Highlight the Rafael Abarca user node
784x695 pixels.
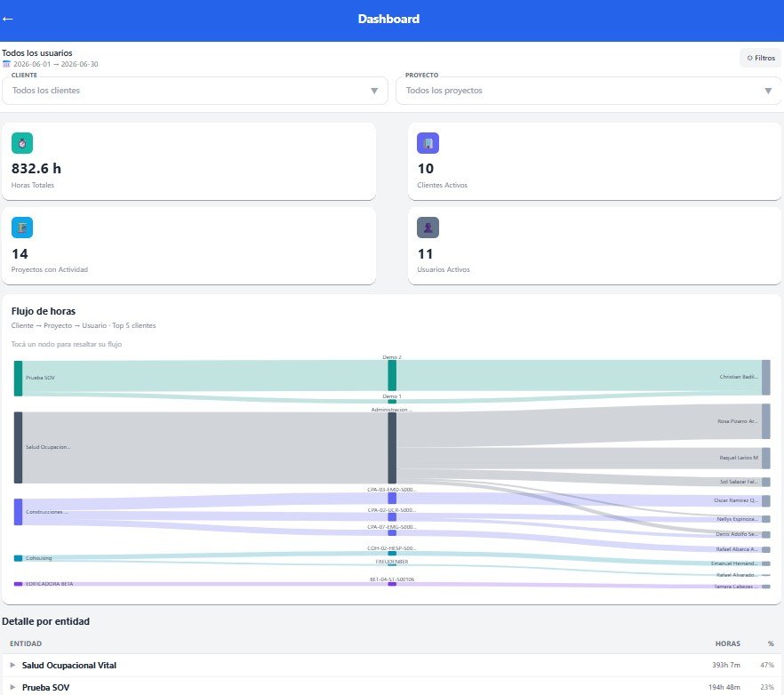pyautogui.click(x=766, y=549)
